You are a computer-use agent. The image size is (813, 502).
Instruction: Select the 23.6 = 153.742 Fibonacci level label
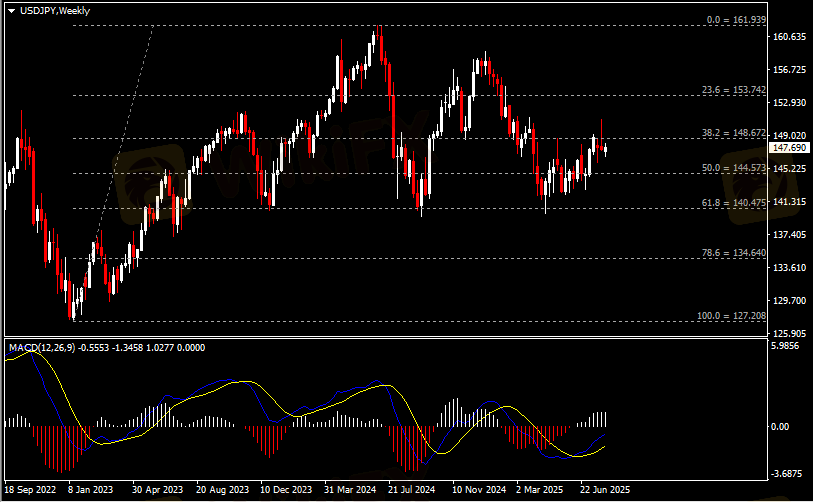(734, 90)
